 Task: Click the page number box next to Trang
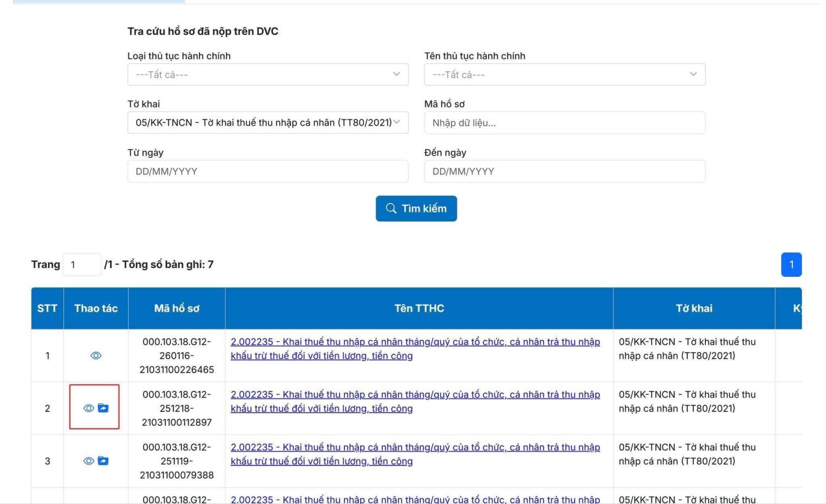point(81,265)
